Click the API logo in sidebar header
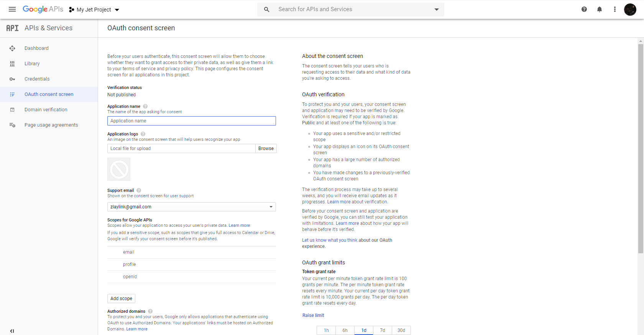Image resolution: width=644 pixels, height=335 pixels. click(x=12, y=28)
